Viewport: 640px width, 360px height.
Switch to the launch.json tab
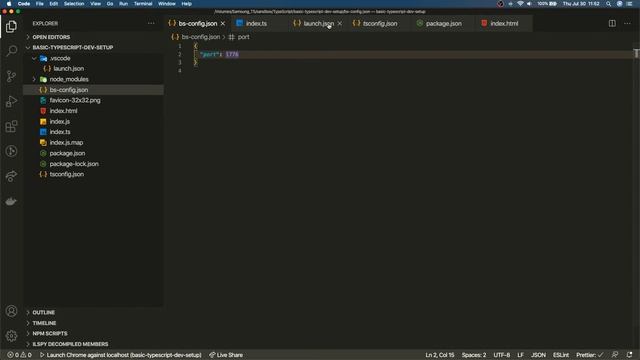coord(318,24)
